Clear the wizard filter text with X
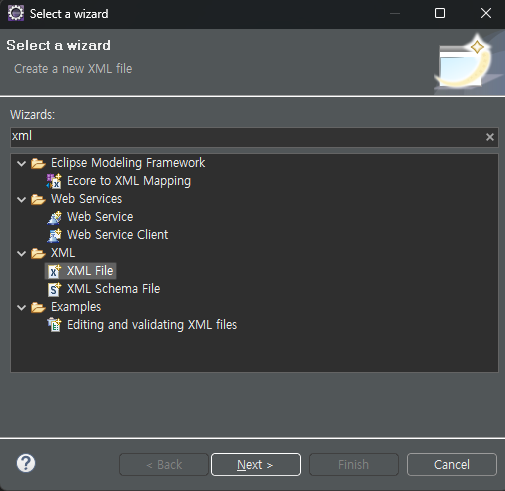The height and width of the screenshot is (491, 505). 490,137
